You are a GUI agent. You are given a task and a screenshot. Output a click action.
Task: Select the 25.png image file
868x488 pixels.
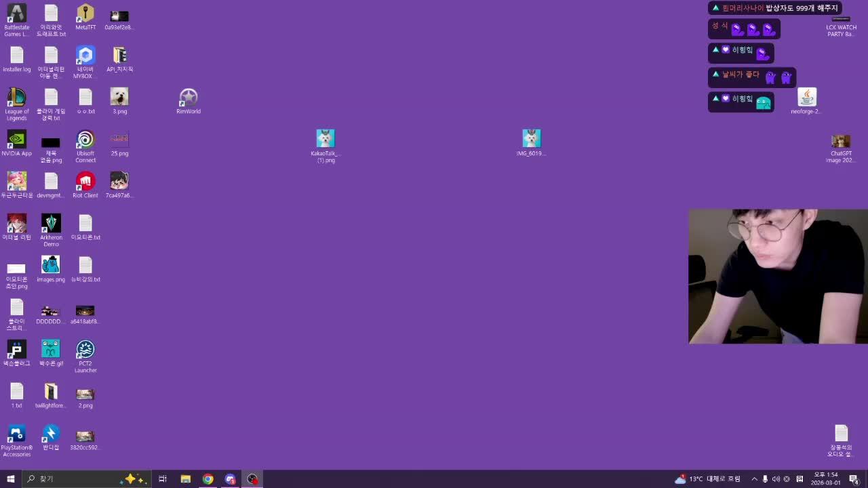click(119, 143)
